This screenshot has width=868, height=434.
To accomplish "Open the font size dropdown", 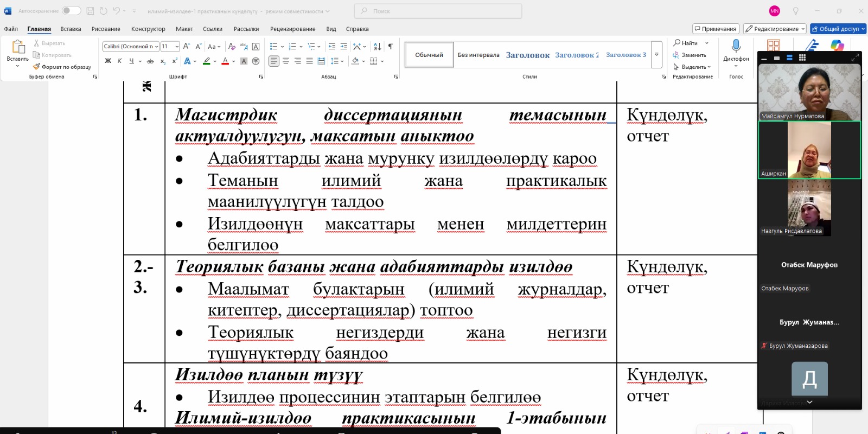I will (x=177, y=47).
